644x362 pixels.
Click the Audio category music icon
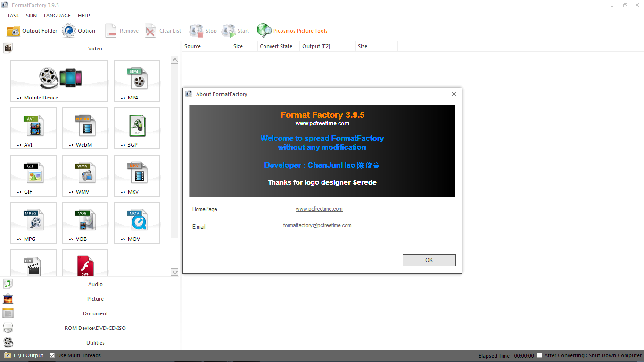click(x=8, y=284)
